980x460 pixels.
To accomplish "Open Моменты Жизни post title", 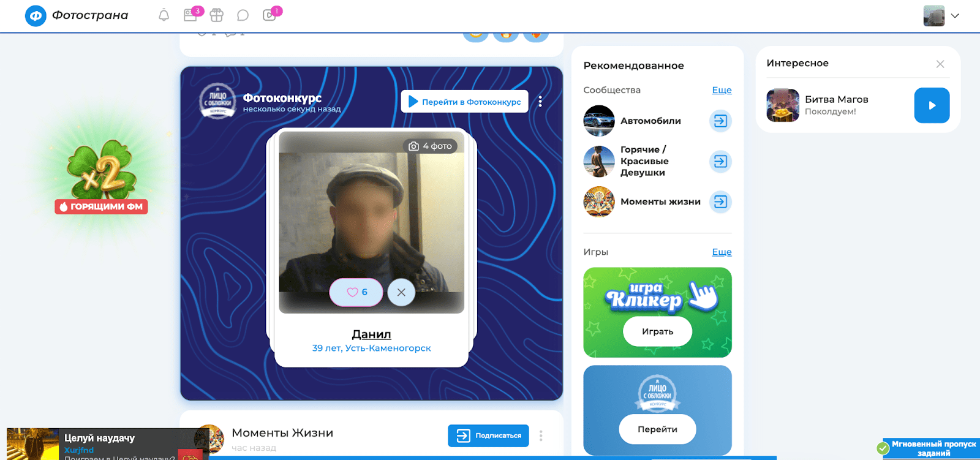I will (x=282, y=433).
